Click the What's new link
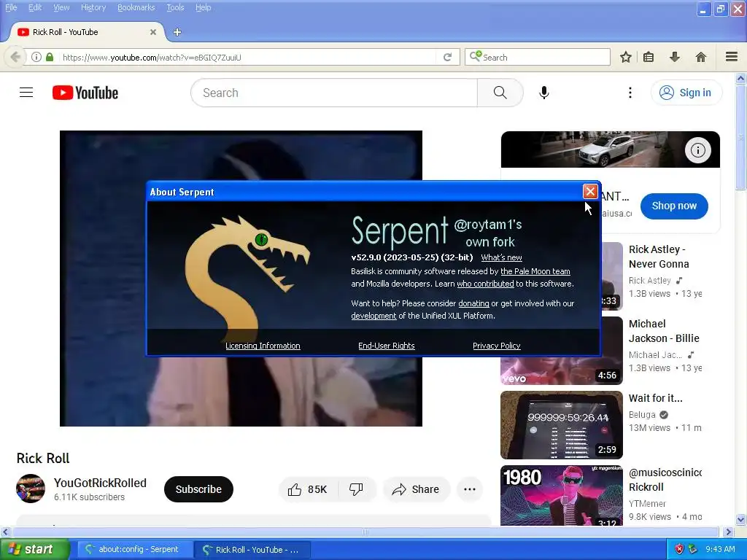 [x=501, y=257]
